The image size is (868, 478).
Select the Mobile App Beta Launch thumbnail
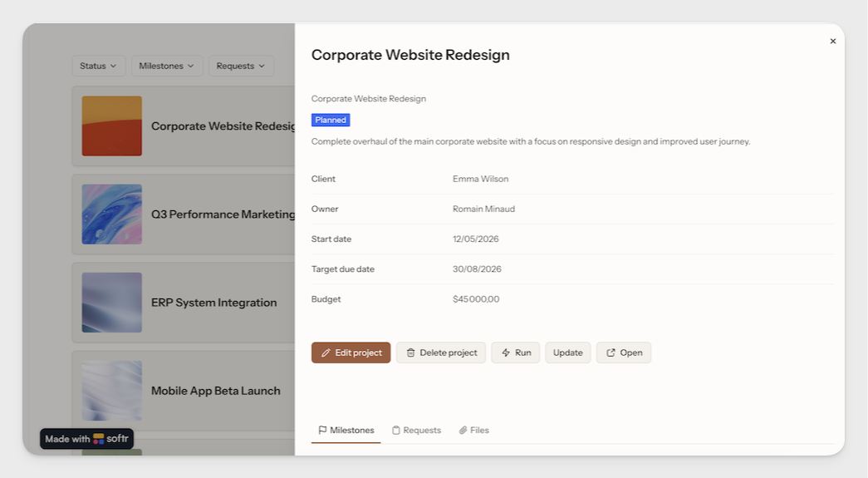pos(112,391)
